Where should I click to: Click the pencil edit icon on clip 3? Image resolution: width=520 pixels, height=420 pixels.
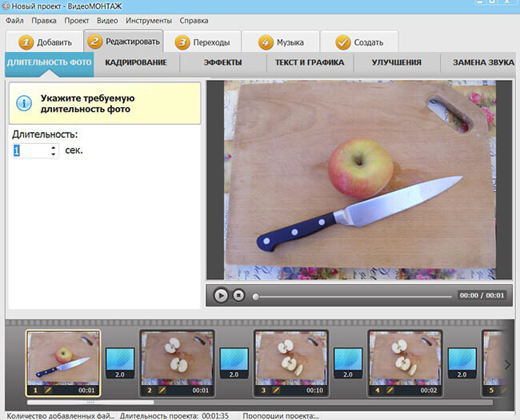click(276, 390)
